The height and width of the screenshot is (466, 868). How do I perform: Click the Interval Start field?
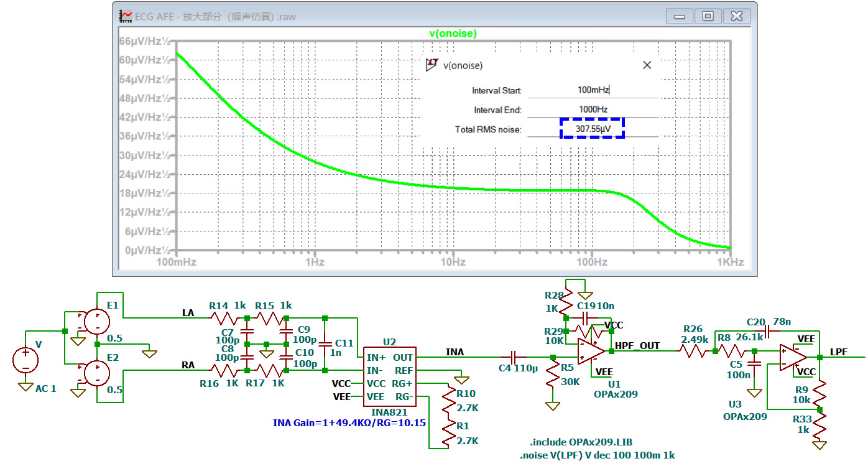pyautogui.click(x=593, y=91)
